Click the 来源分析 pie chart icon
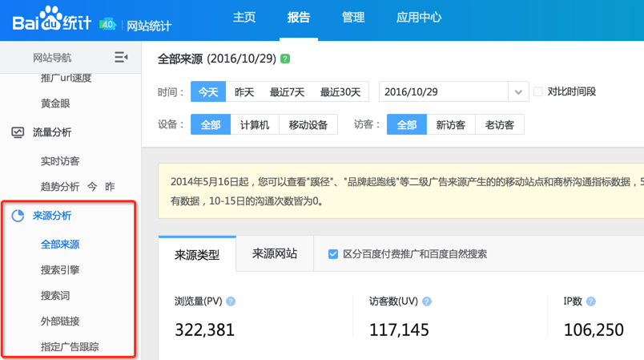 click(18, 216)
